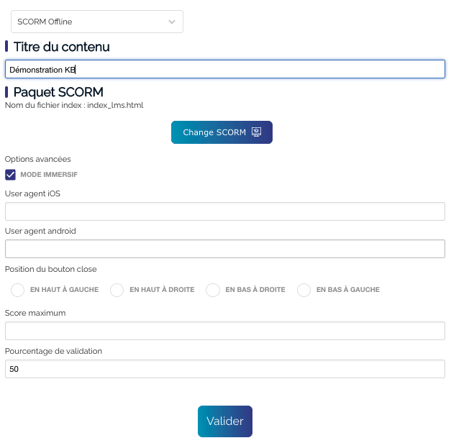Viewport: 451px width, 443px height.
Task: Uncheck the Mode immersif checkbox
Action: point(10,175)
